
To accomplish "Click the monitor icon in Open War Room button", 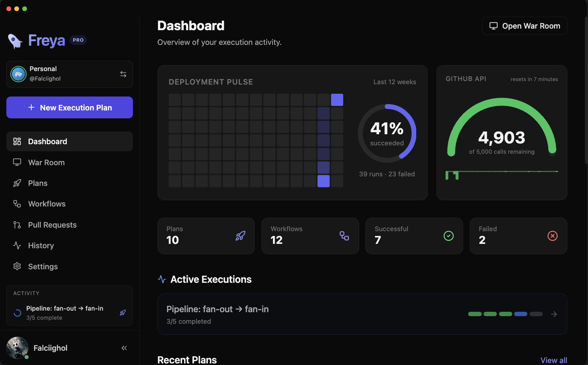I will 494,26.
